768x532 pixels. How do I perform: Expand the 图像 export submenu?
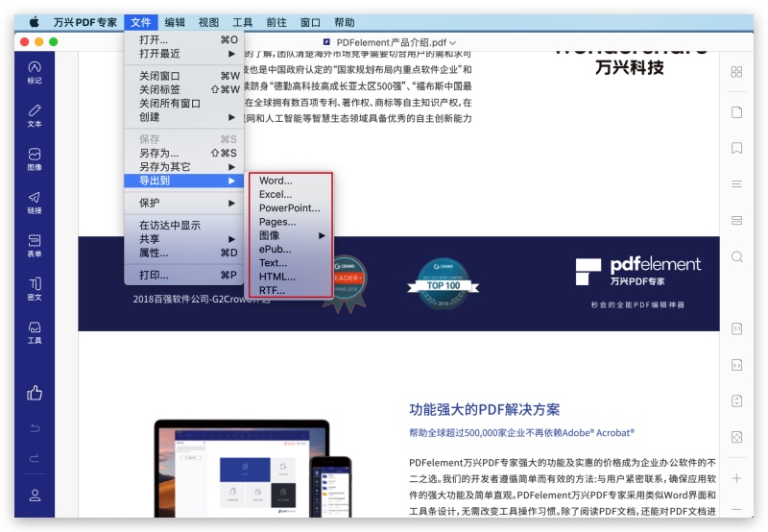(x=291, y=235)
